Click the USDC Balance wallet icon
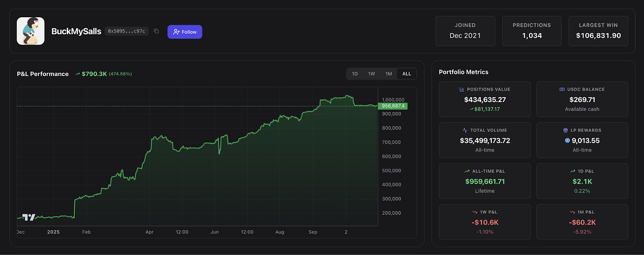This screenshot has height=255, width=644. click(562, 89)
